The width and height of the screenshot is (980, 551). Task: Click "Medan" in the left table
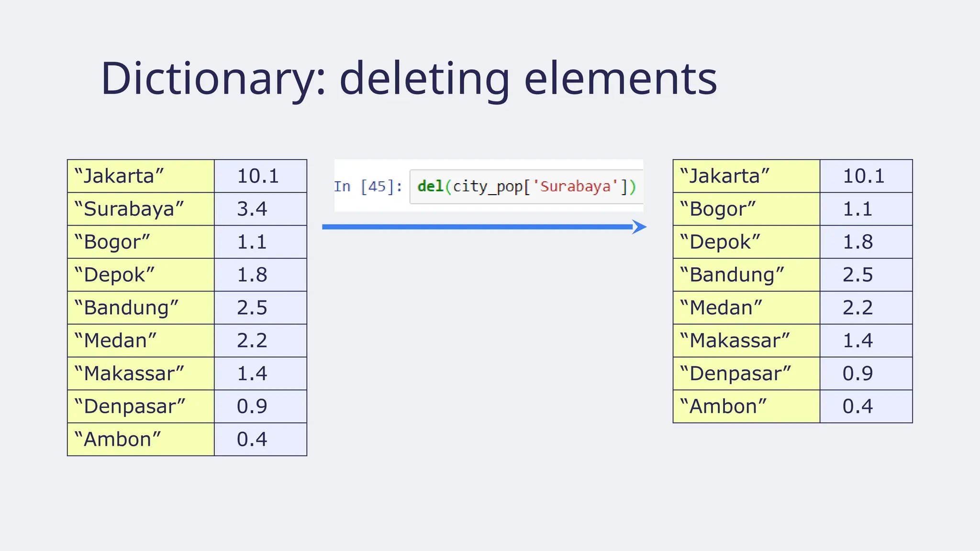click(x=141, y=341)
